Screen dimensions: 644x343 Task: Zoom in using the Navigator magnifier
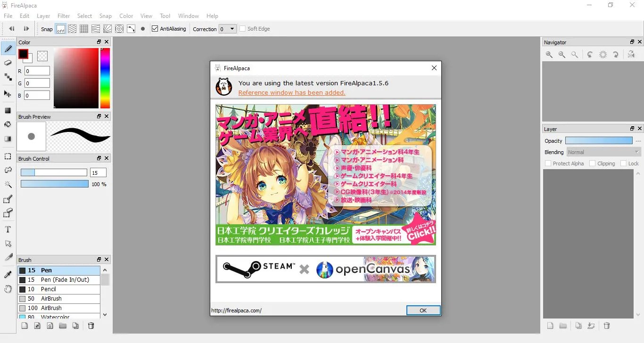click(x=549, y=55)
